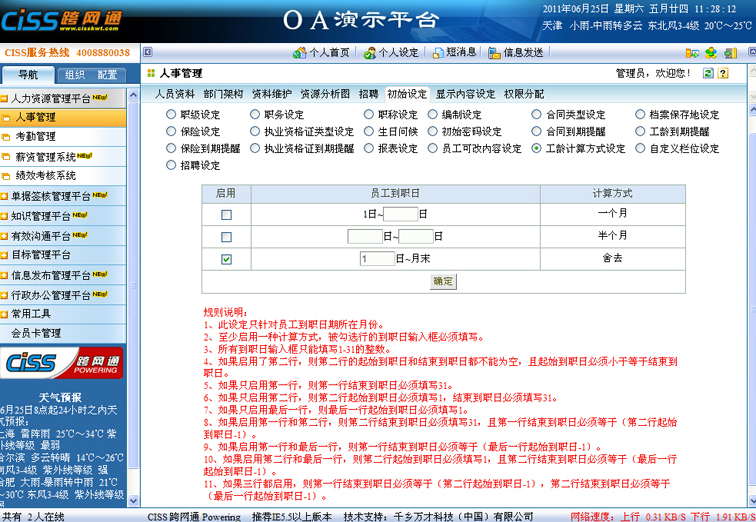The width and height of the screenshot is (756, 522).
Task: Click the 个人首页 home icon
Action: tap(299, 52)
